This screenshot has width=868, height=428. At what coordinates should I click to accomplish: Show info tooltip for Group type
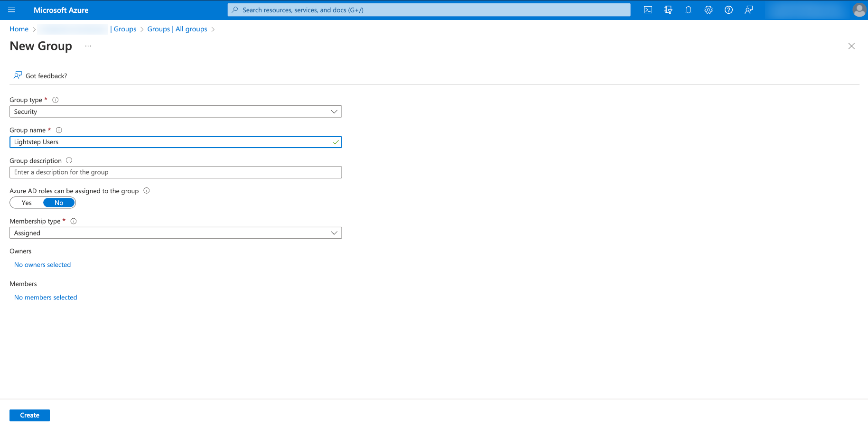(56, 100)
